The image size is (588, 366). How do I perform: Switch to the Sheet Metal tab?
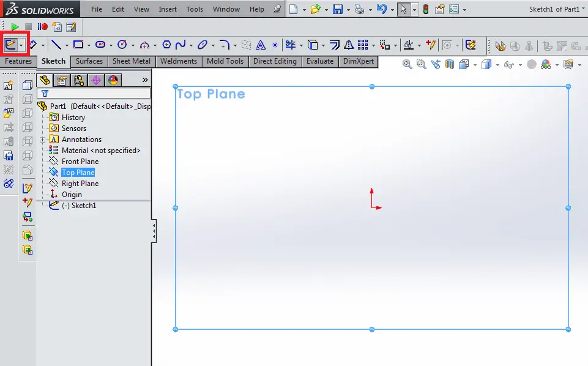[131, 61]
